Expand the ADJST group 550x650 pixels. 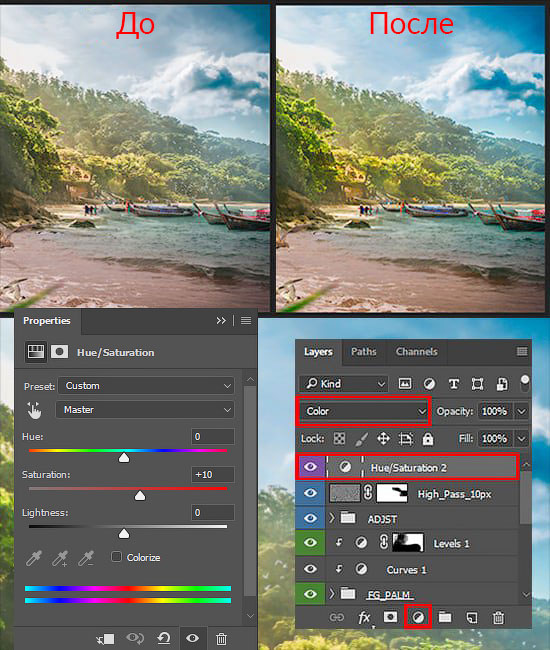pos(332,518)
